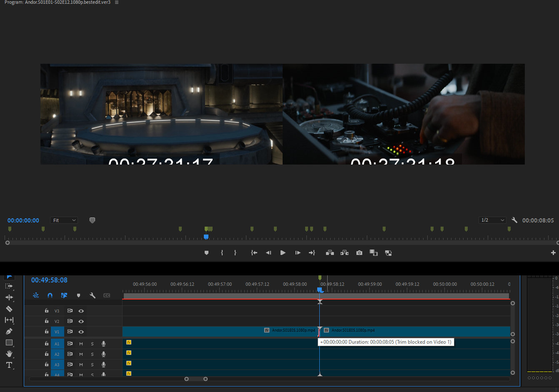Image resolution: width=559 pixels, height=392 pixels.
Task: Go to Out point
Action: (x=312, y=253)
